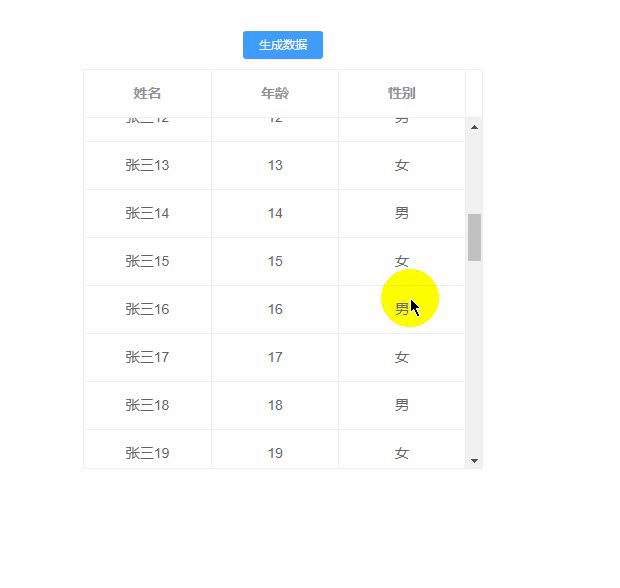The height and width of the screenshot is (588, 620).
Task: Select the name cell 张三17
Action: click(147, 357)
